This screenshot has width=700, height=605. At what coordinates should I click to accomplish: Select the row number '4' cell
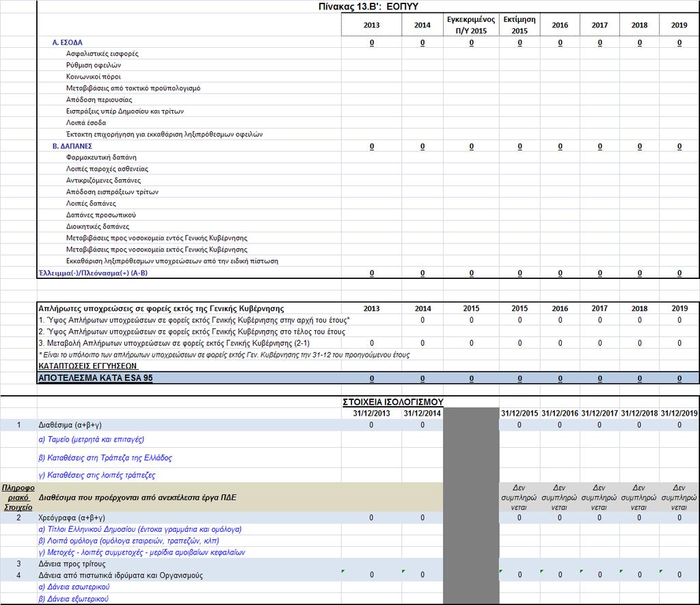(18, 575)
